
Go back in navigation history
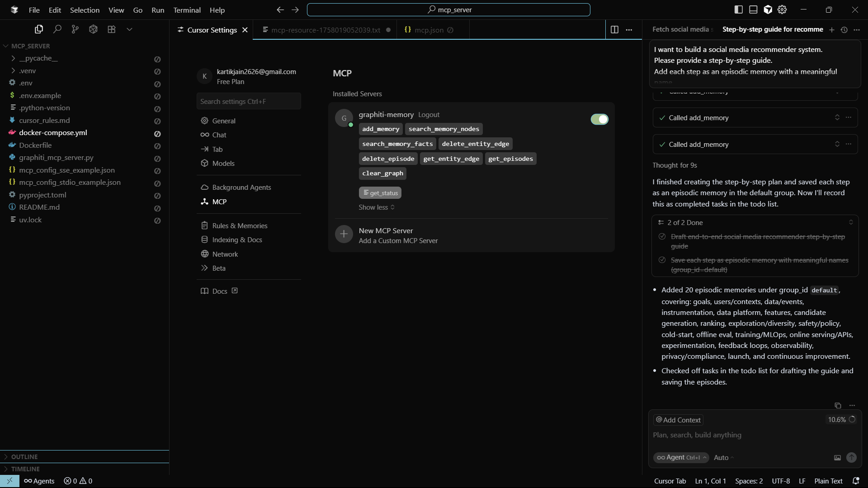(280, 10)
